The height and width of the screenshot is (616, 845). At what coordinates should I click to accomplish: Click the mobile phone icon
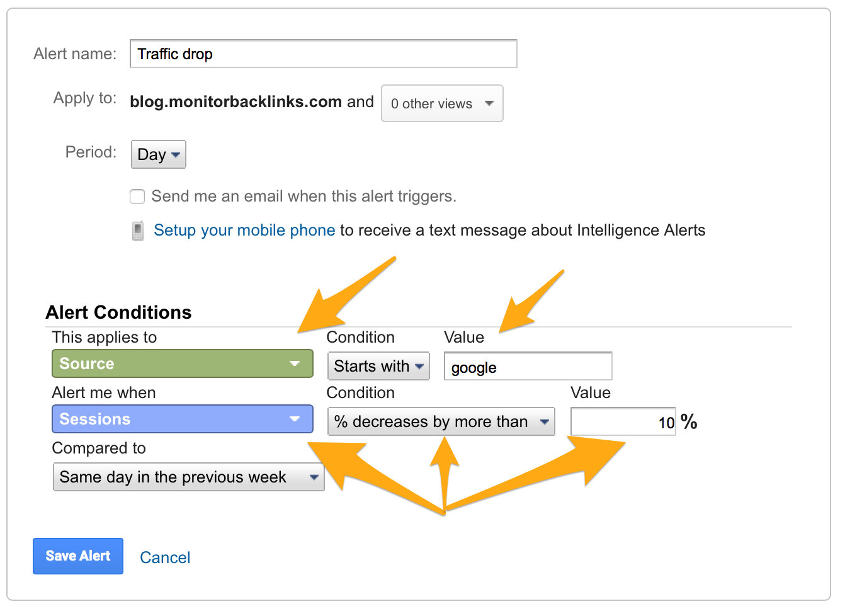tap(137, 231)
